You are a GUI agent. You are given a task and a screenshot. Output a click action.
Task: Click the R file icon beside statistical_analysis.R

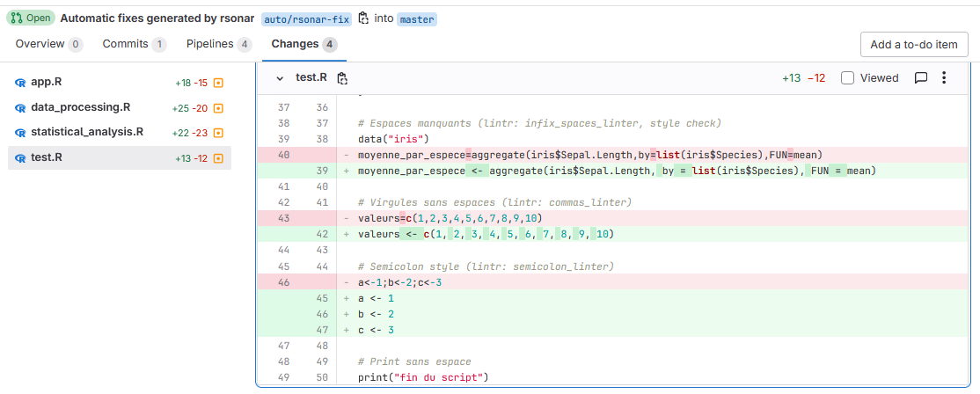pos(19,133)
